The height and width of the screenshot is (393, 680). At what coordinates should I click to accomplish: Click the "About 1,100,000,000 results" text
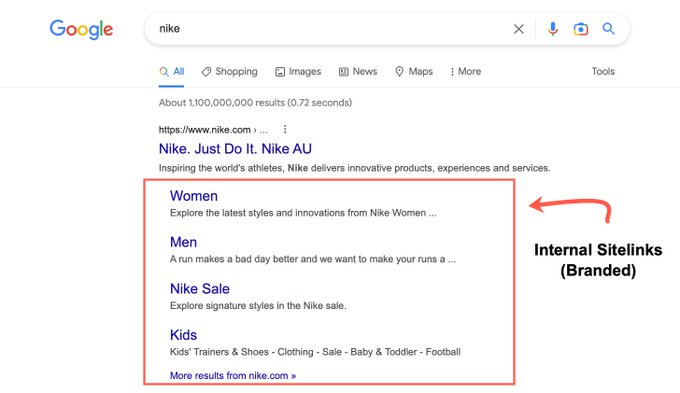255,103
